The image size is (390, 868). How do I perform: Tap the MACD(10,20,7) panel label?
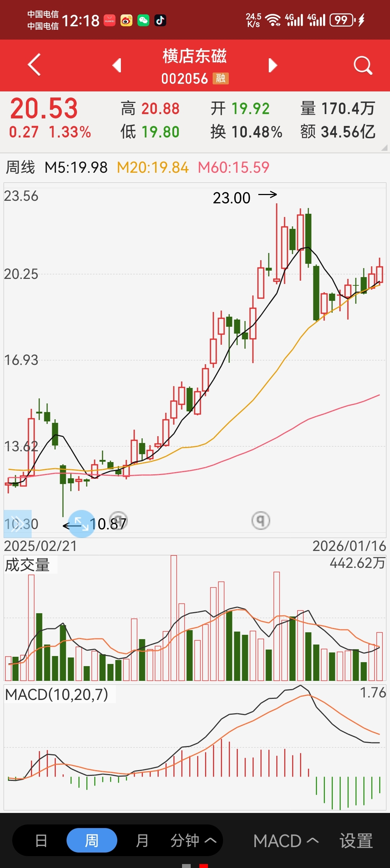(57, 695)
